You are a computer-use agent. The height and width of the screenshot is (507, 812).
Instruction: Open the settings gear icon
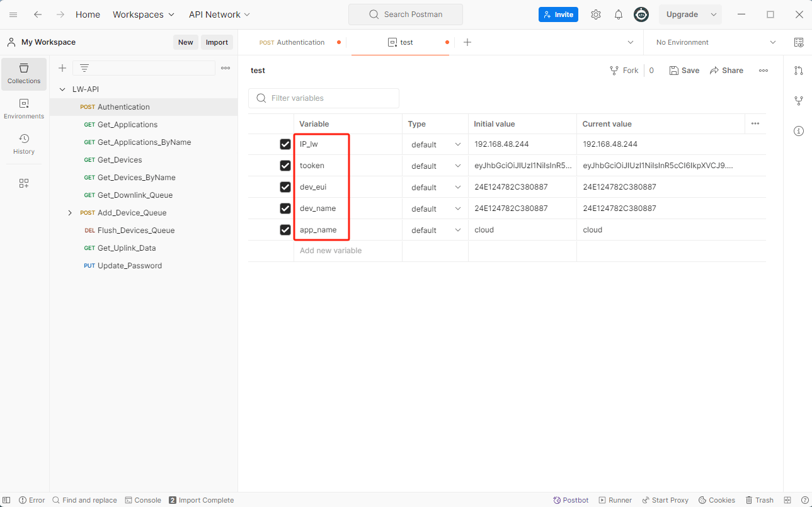(x=596, y=14)
